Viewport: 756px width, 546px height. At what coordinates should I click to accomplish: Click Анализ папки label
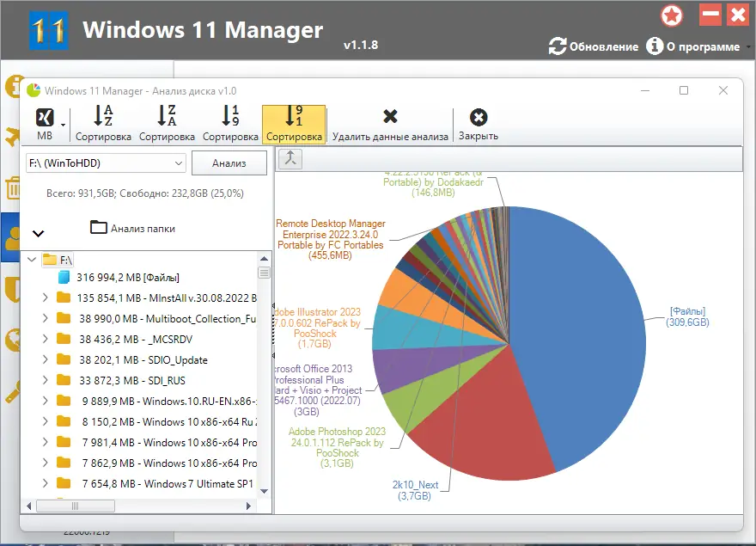[x=143, y=229]
